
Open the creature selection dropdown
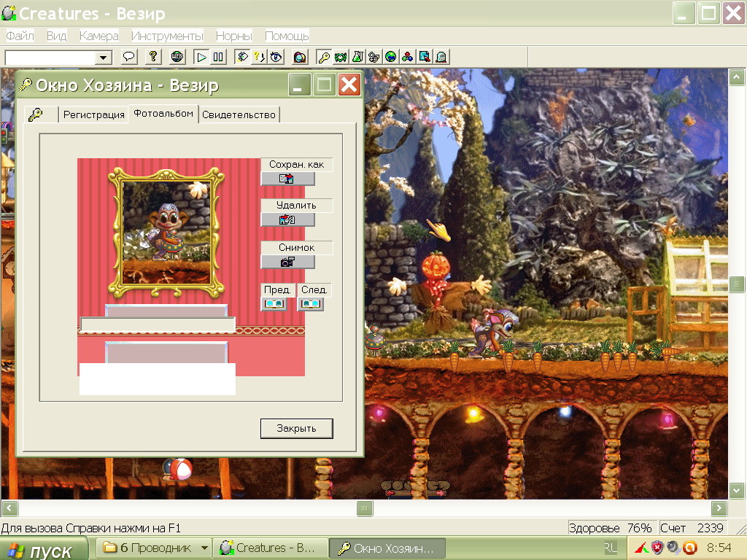point(103,58)
